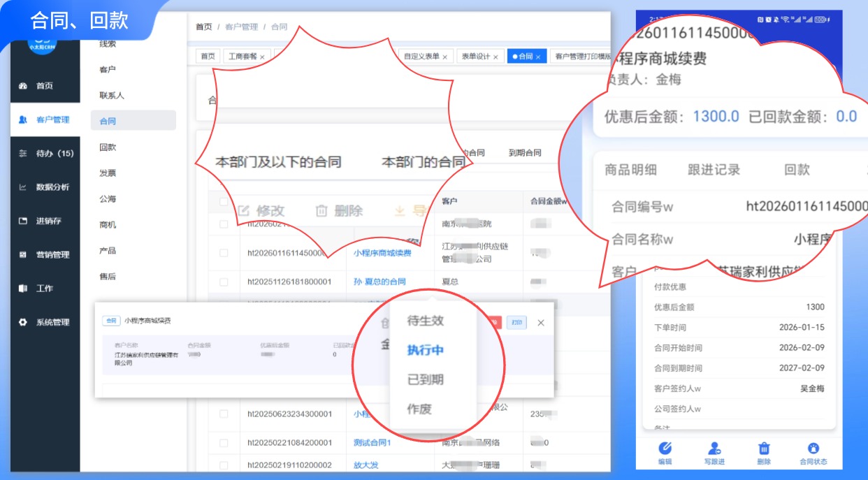Switch to 跟进记录 tab in mobile view
This screenshot has width=868, height=480.
click(714, 170)
